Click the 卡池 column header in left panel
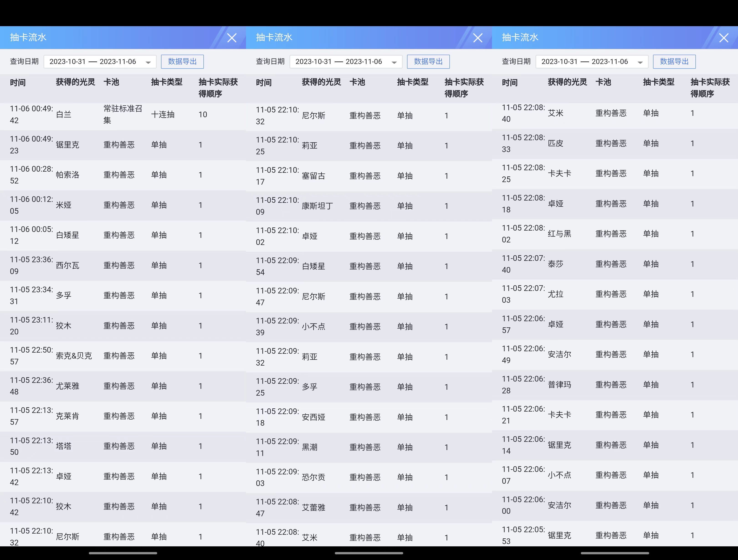The image size is (738, 560). 111,82
